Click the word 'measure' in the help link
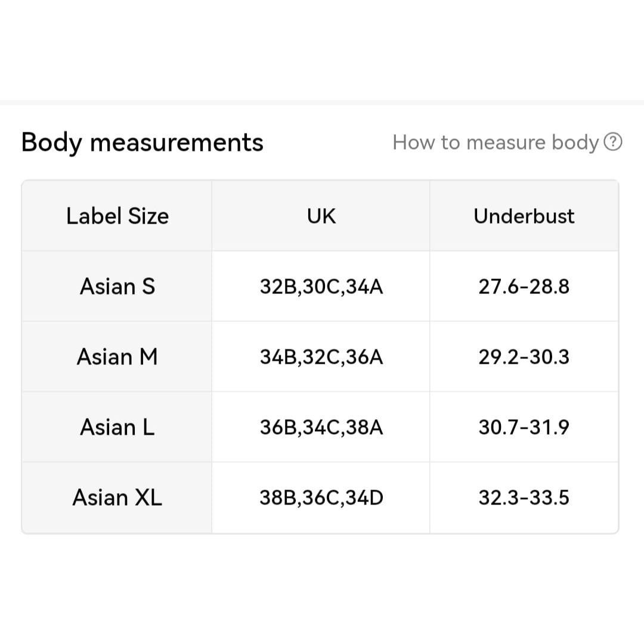This screenshot has height=644, width=644. coord(506,143)
